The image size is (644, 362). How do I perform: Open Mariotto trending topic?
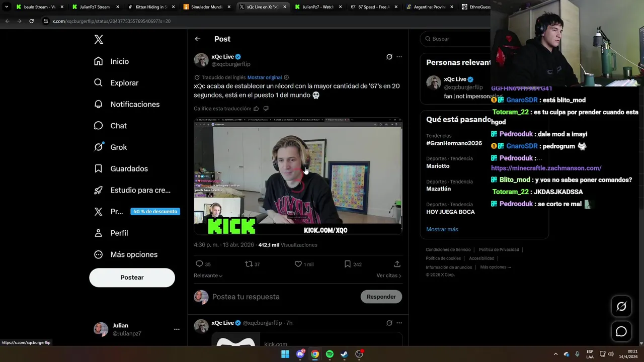pyautogui.click(x=438, y=166)
